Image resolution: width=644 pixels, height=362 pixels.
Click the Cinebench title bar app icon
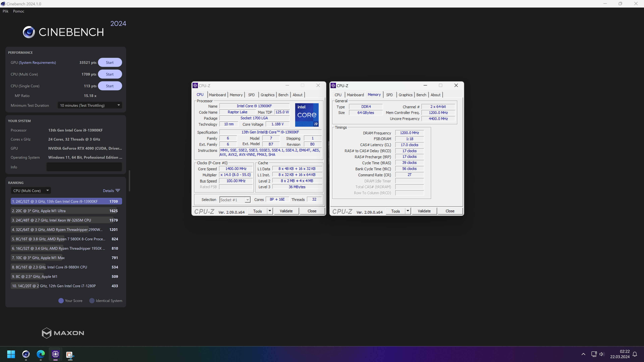(x=3, y=4)
